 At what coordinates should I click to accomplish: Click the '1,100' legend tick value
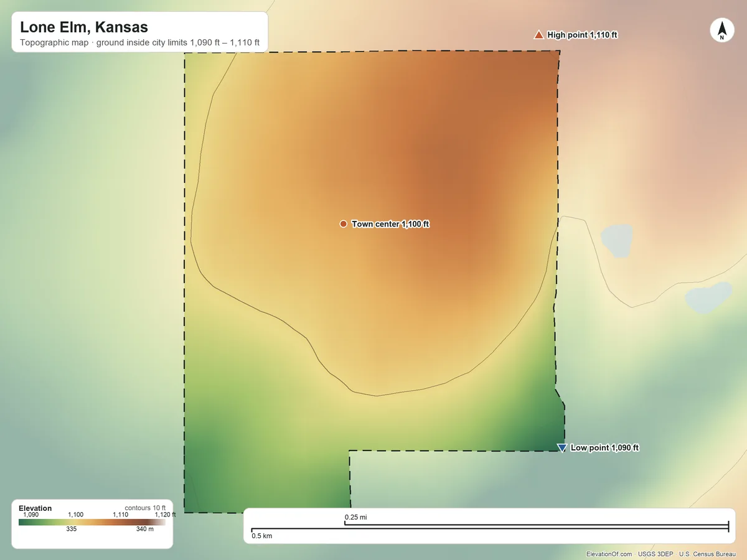pyautogui.click(x=75, y=515)
